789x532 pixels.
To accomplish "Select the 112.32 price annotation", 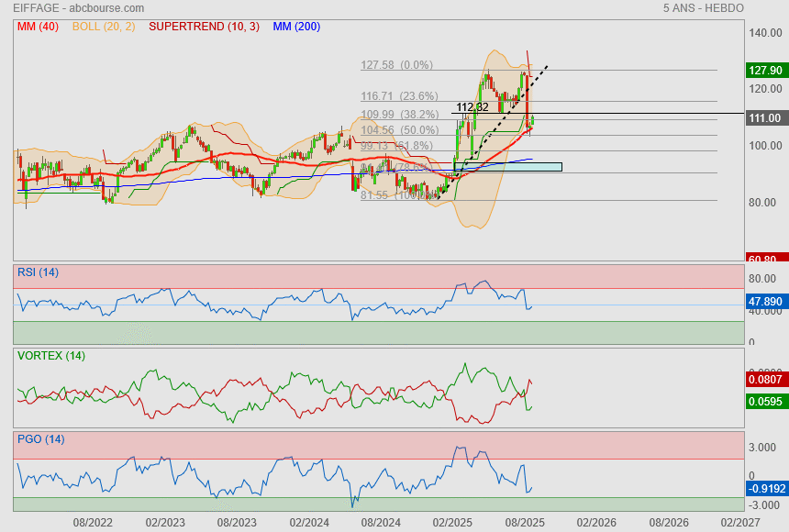I will (472, 107).
